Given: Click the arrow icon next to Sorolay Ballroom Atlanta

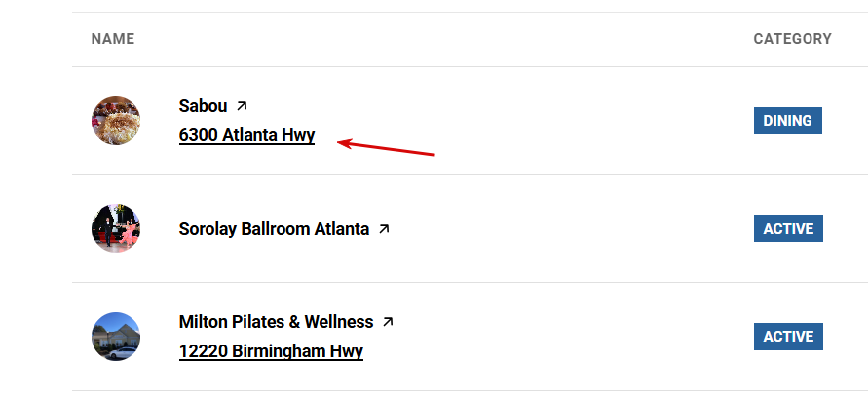Looking at the screenshot, I should tap(384, 229).
